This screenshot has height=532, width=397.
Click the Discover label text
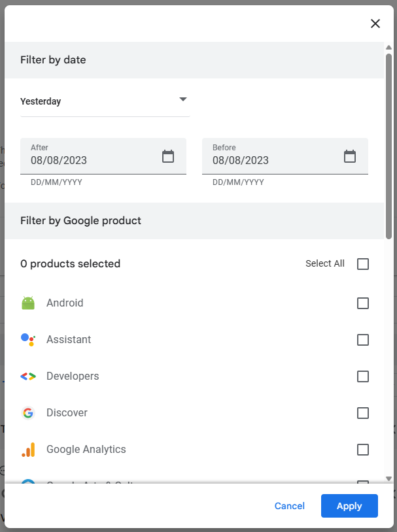67,413
